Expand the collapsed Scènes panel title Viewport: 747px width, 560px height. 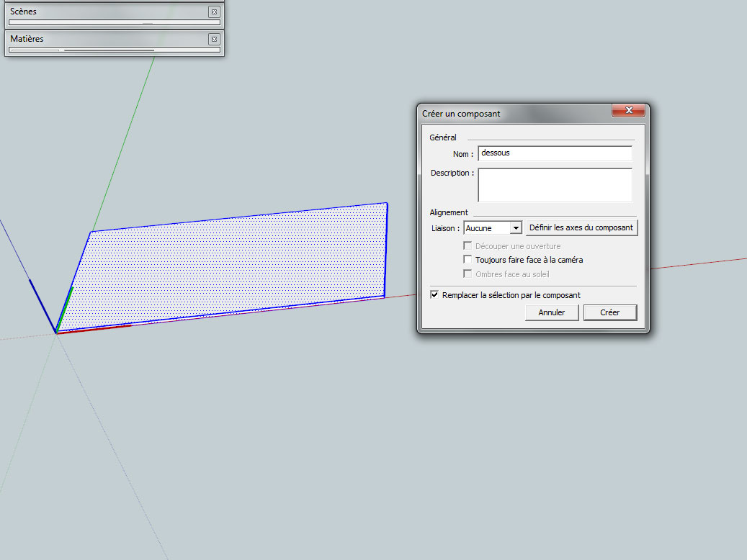pos(23,12)
